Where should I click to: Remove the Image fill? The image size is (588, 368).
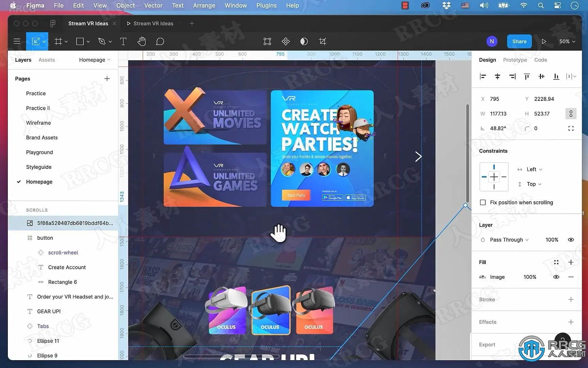(571, 277)
